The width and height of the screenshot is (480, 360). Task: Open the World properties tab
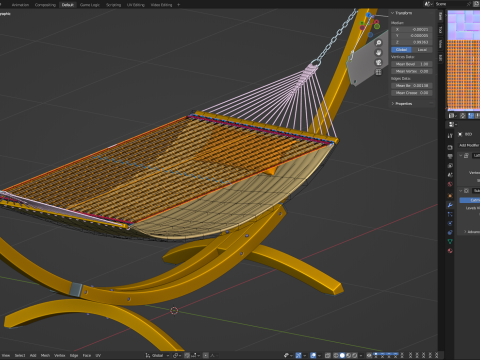(450, 184)
